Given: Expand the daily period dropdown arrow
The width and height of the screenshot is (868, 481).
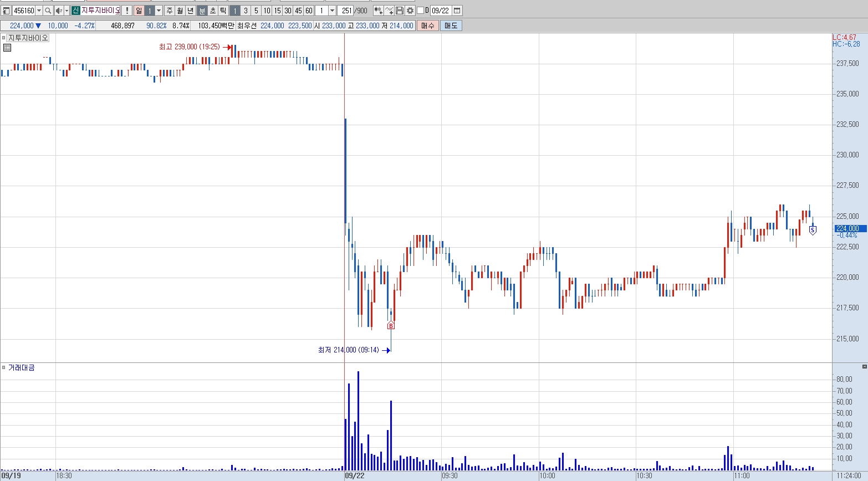Looking at the screenshot, I should (159, 11).
